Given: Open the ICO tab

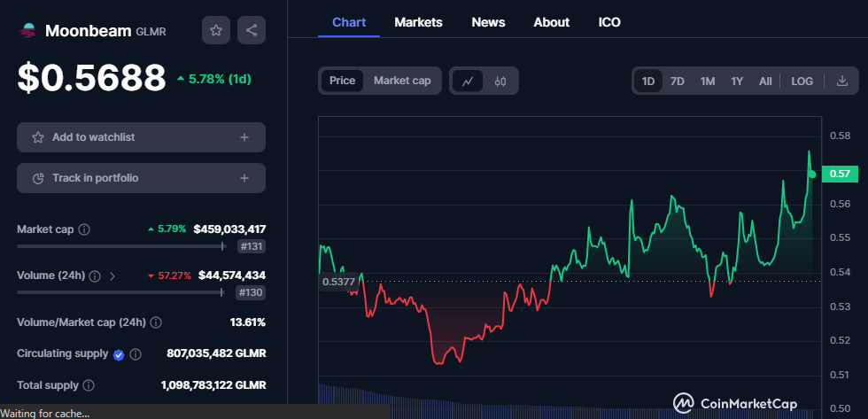Looking at the screenshot, I should tap(609, 23).
